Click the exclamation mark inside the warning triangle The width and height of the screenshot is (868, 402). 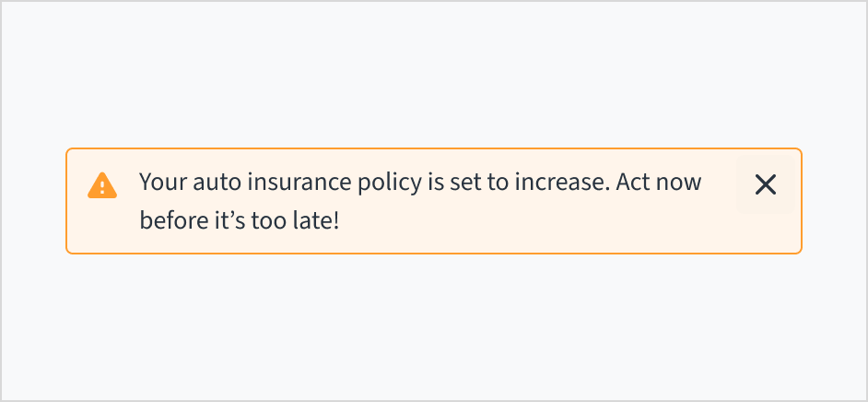101,187
